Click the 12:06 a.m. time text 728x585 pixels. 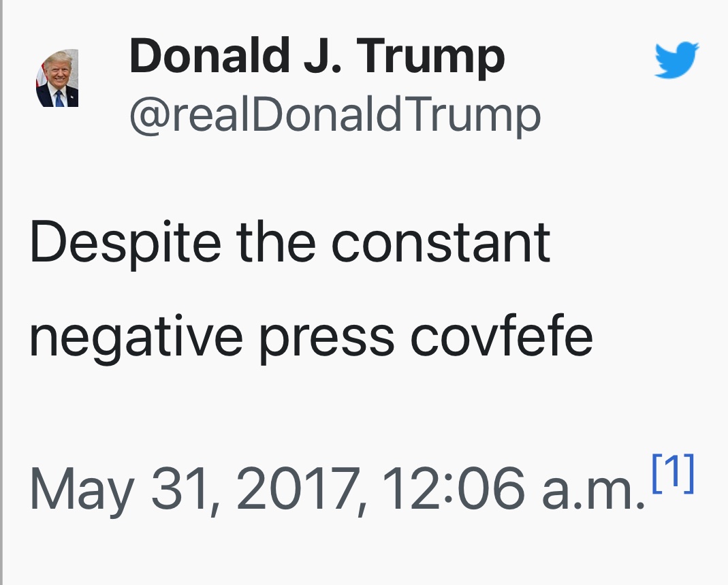click(512, 488)
